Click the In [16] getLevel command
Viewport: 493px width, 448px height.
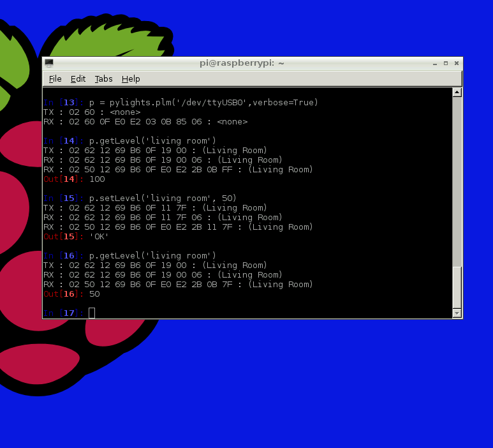(152, 255)
